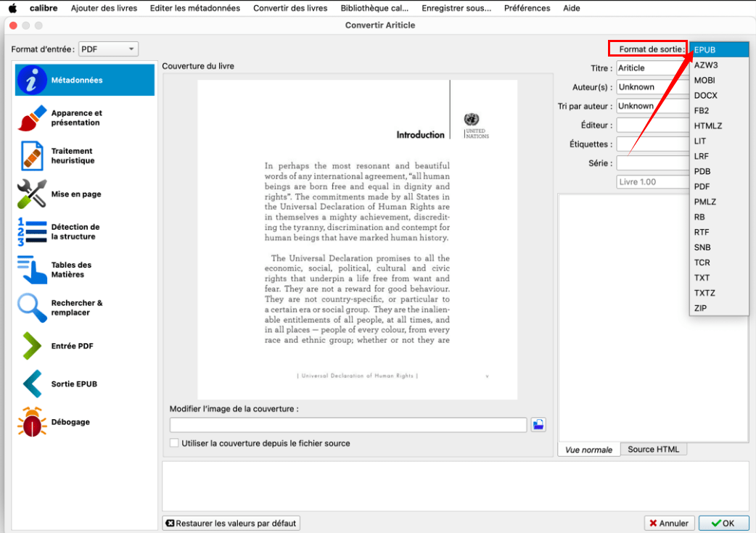
Task: Open Convertir des livres menu
Action: coord(290,8)
